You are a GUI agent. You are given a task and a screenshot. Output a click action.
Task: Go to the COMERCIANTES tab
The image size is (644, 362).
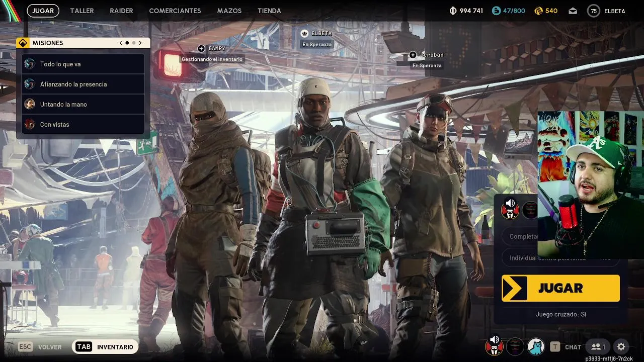175,11
